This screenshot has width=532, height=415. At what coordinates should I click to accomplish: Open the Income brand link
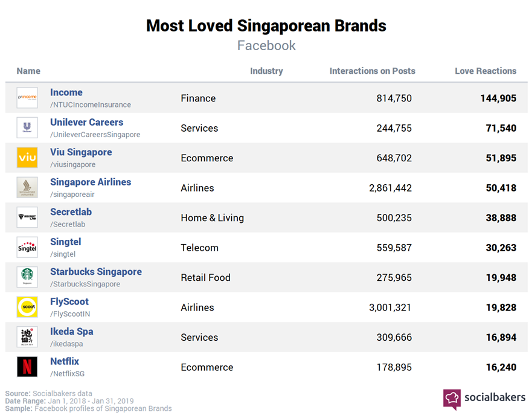tap(66, 92)
